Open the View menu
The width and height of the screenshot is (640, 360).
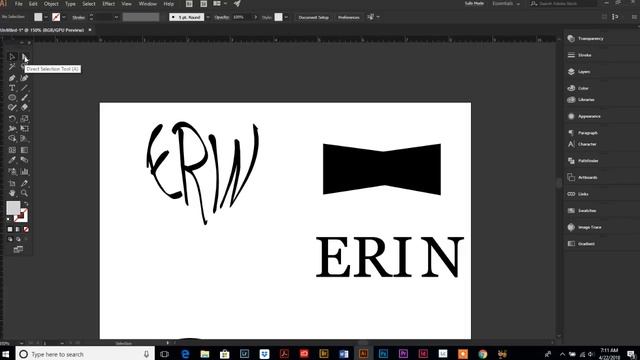127,4
